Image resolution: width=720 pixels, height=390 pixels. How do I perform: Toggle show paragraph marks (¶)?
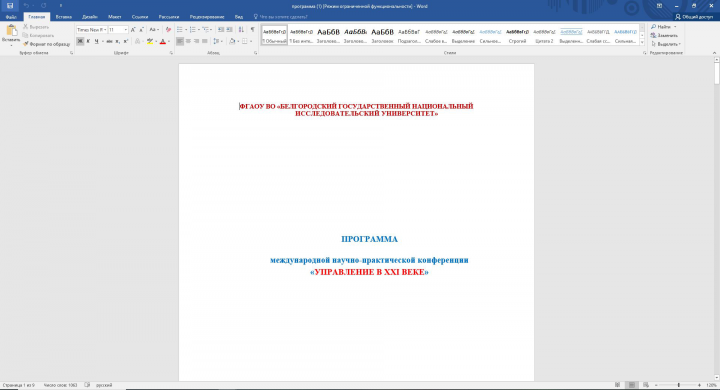(x=252, y=29)
